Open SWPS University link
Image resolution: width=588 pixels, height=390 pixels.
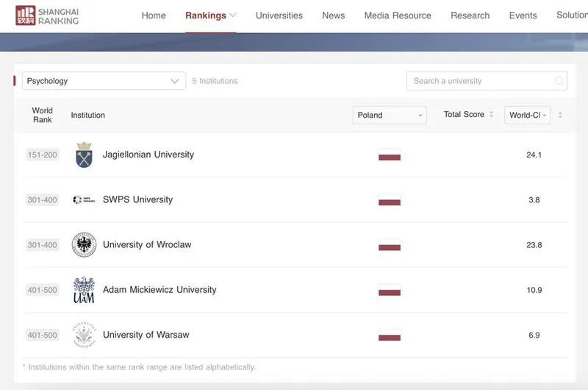click(137, 199)
